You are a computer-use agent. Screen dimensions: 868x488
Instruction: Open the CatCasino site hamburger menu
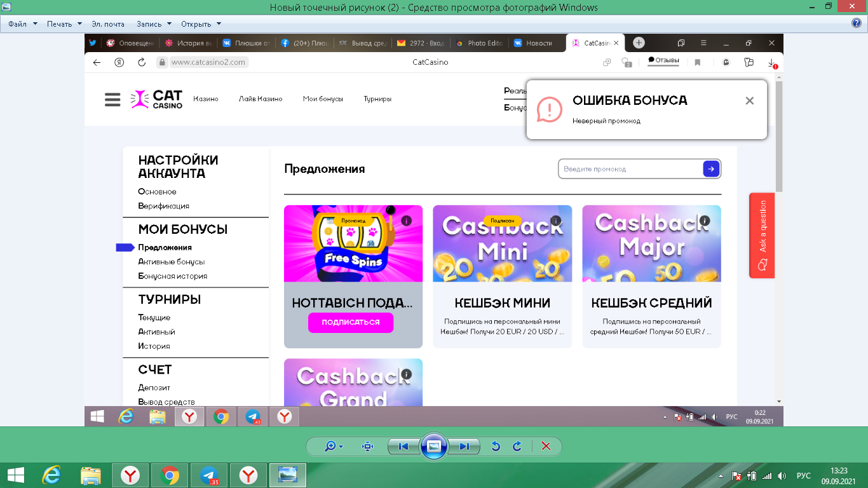point(112,100)
